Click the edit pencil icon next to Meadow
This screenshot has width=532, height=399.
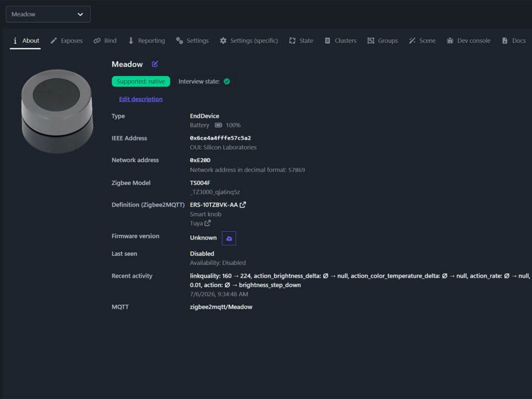155,64
